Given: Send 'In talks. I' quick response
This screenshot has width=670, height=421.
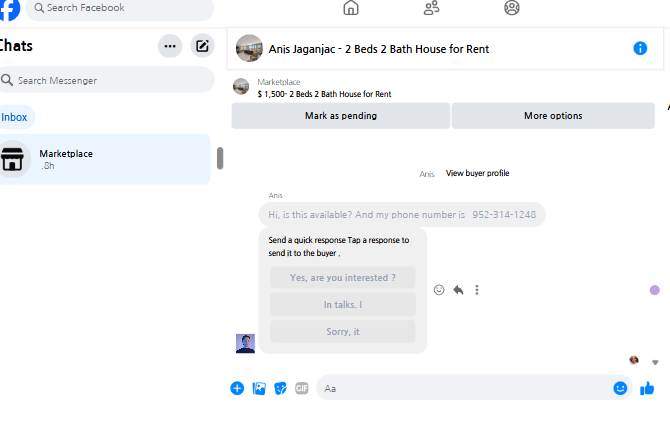Looking at the screenshot, I should pyautogui.click(x=343, y=305).
